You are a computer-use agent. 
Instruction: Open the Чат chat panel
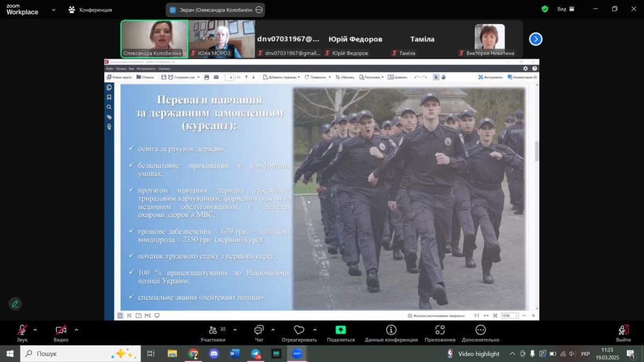point(259,331)
